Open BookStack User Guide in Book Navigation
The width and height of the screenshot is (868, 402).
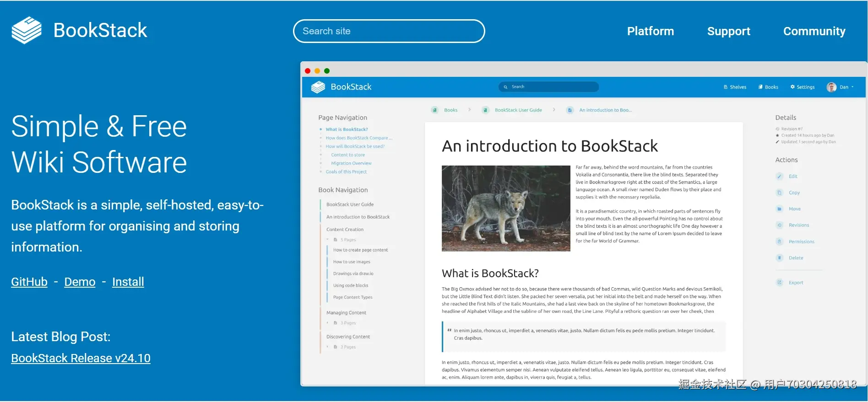pos(350,204)
